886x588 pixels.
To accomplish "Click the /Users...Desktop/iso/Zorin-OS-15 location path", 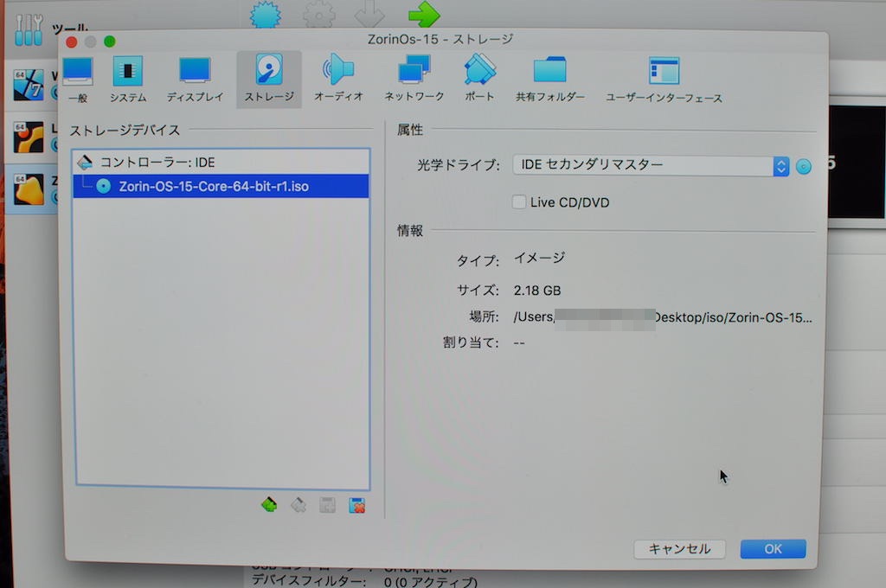I will point(662,317).
